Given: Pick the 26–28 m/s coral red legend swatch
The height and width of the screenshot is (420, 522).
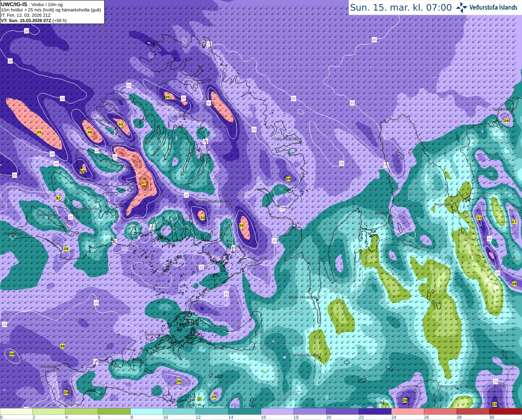Looking at the screenshot, I should (x=440, y=411).
